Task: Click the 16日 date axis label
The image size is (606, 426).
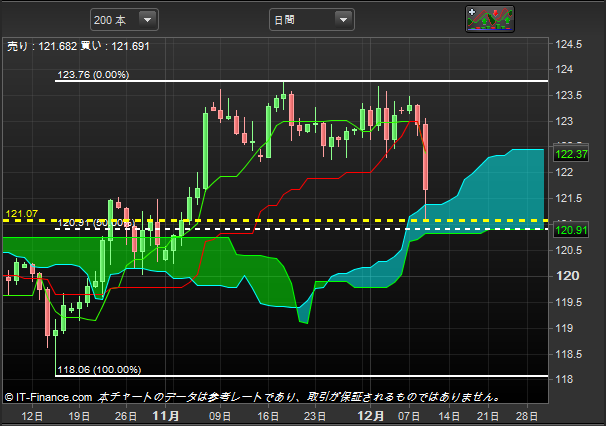Action: tap(268, 416)
